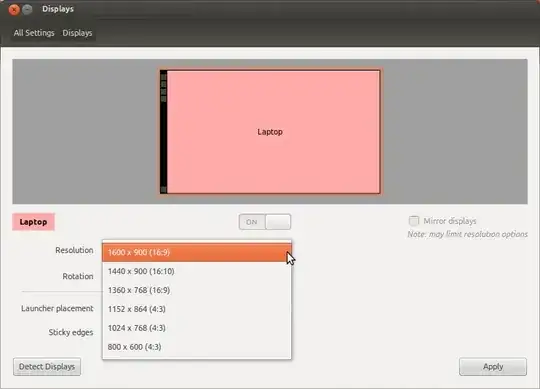540x389 pixels.
Task: Click the off side of the ON switch
Action: [278, 222]
